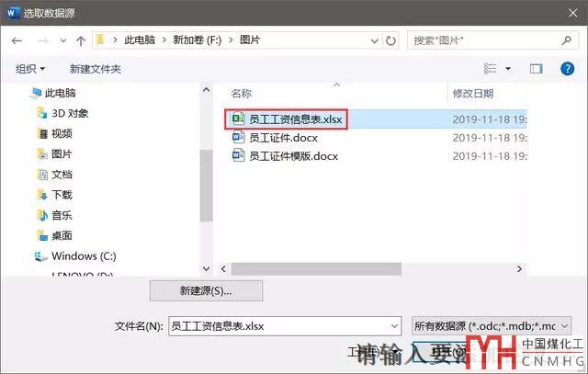
Task: Click the sidebar vertical scrollbar thumb
Action: [206, 185]
